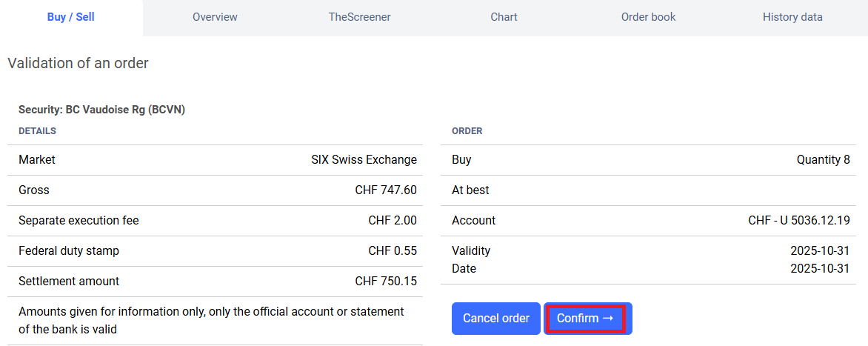View the Order book tab
This screenshot has height=346, width=868.
click(648, 17)
